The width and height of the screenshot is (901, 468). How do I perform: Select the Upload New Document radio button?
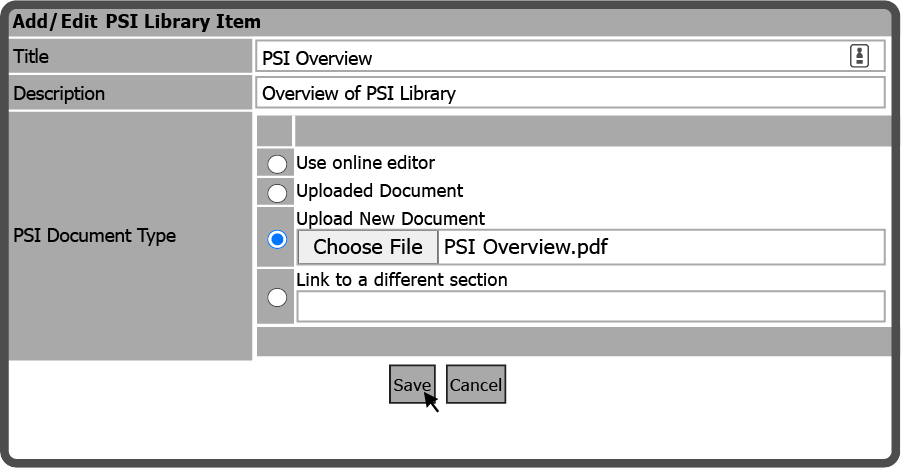(x=277, y=240)
